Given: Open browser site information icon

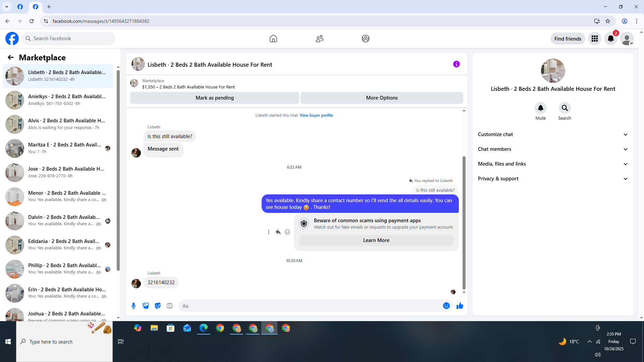Looking at the screenshot, I should [x=46, y=21].
